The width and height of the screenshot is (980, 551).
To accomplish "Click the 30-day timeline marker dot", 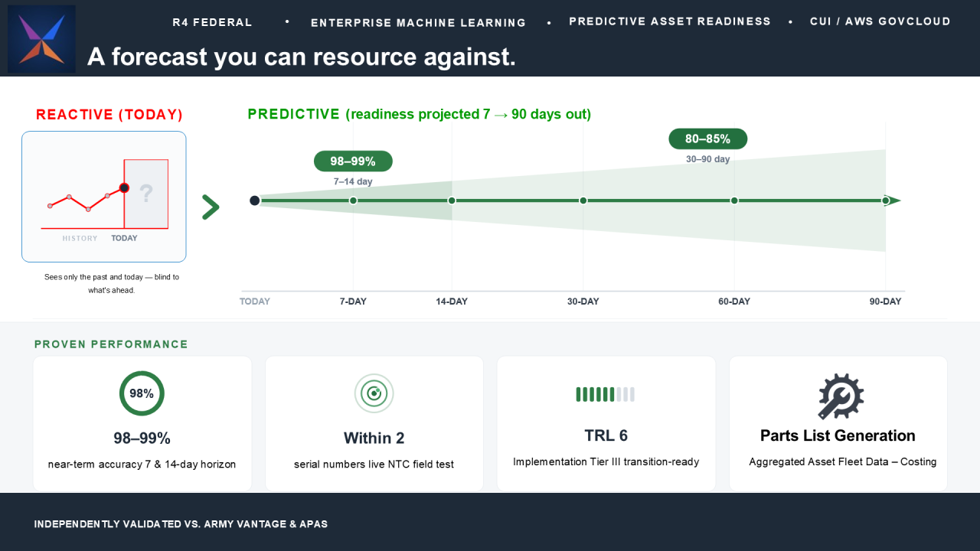I will pyautogui.click(x=583, y=201).
